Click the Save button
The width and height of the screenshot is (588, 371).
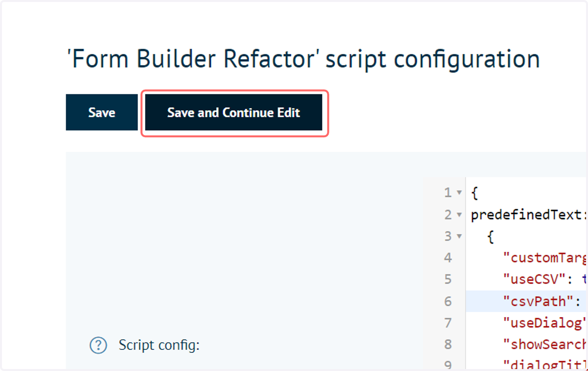101,112
